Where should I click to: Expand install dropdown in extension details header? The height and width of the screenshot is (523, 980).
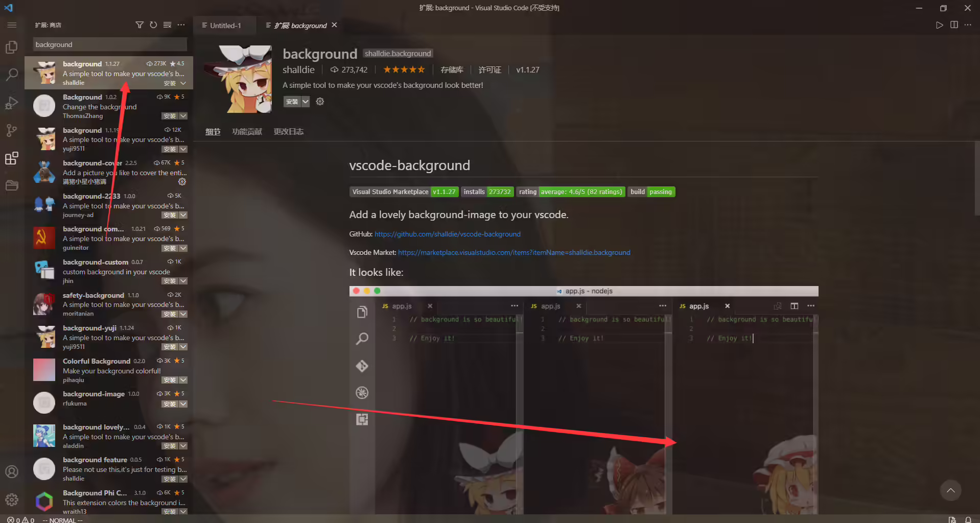(x=306, y=102)
